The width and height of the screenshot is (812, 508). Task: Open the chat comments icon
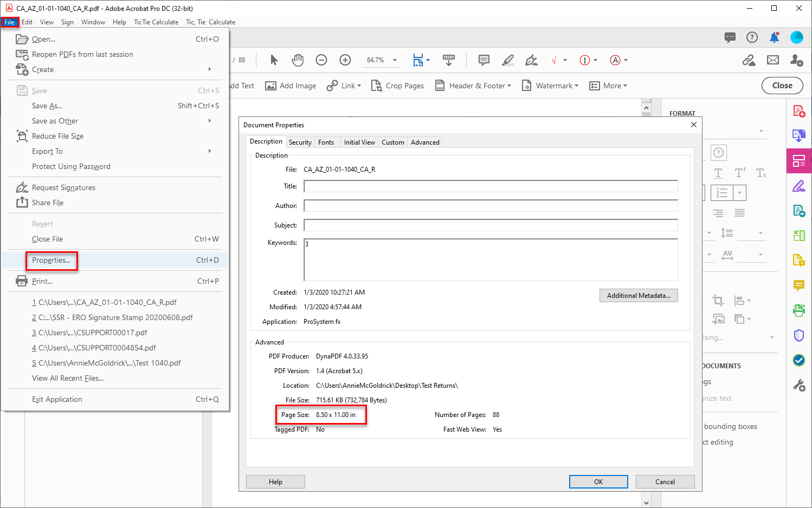point(730,37)
